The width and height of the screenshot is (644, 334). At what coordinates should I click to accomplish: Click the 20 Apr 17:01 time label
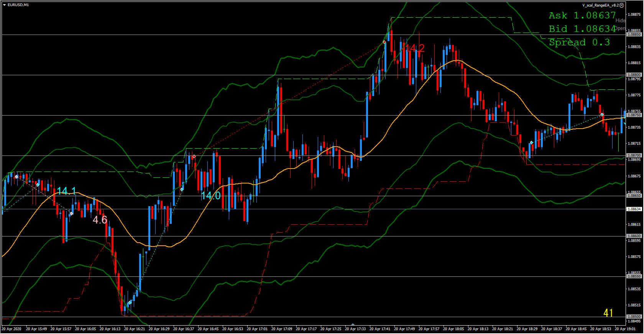pyautogui.click(x=257, y=329)
